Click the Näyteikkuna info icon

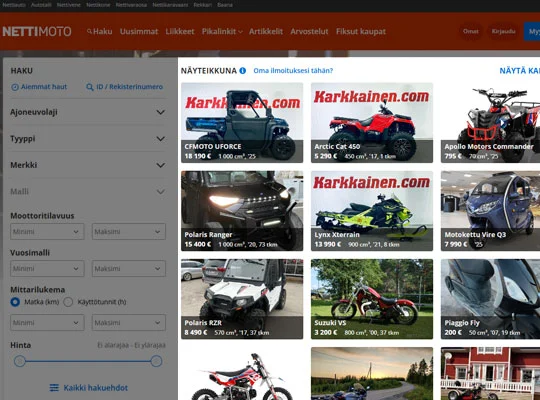tap(242, 71)
